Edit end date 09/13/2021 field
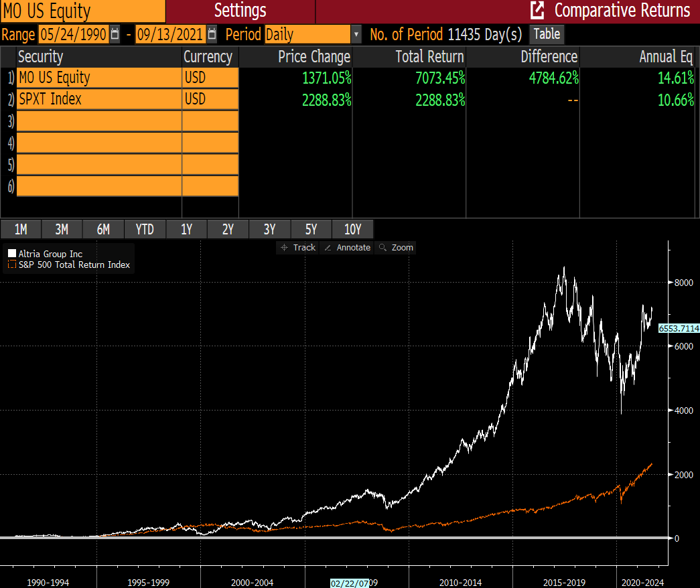Screen dimensions: 700x588 click(171, 34)
